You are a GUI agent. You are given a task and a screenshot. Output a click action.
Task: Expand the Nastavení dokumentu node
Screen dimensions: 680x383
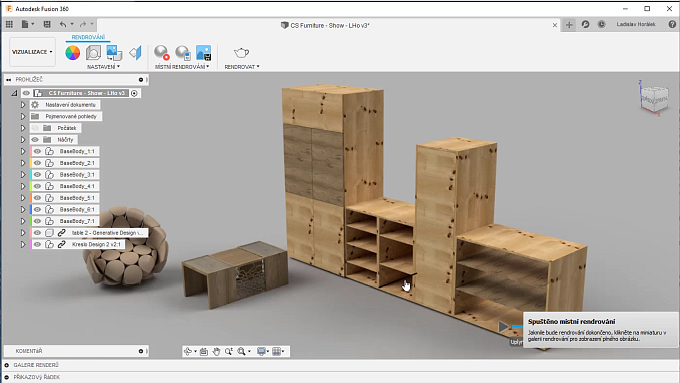coord(23,105)
